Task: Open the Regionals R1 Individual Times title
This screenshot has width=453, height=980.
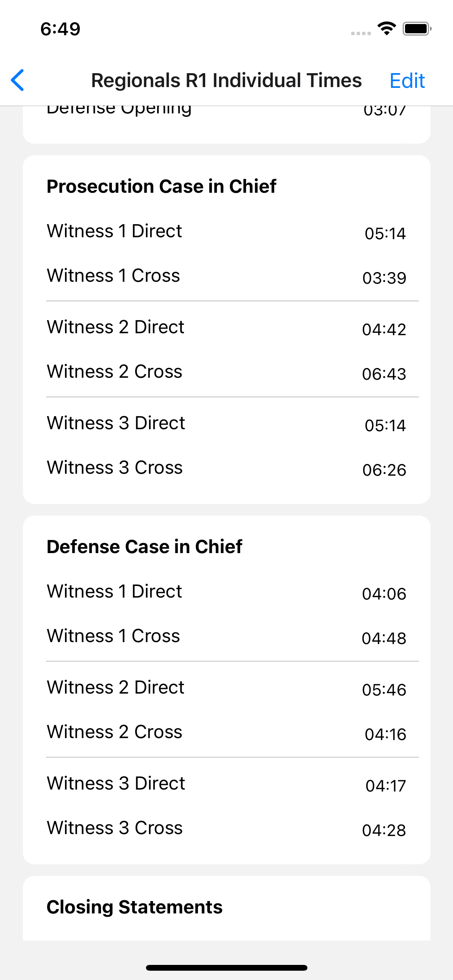Action: coord(226,80)
